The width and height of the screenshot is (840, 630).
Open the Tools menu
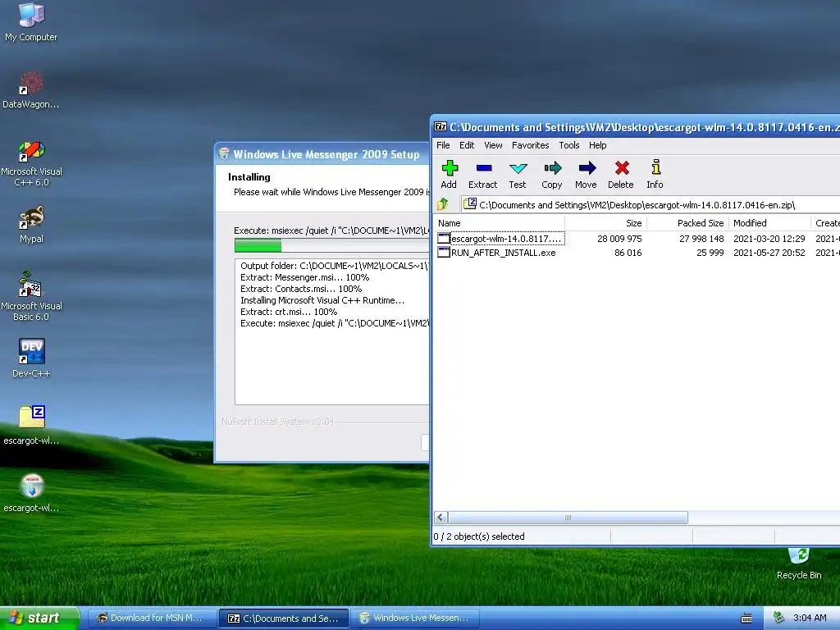click(569, 145)
